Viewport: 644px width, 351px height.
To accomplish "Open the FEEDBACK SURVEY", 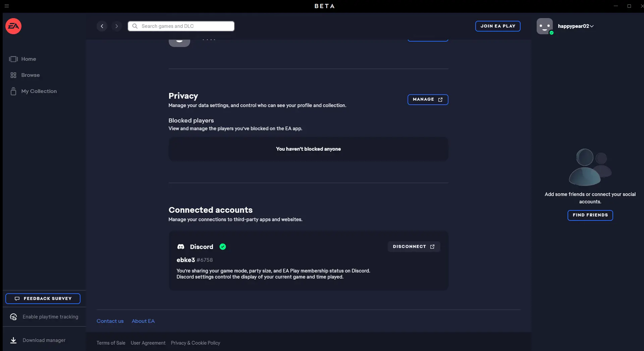I will [x=43, y=299].
